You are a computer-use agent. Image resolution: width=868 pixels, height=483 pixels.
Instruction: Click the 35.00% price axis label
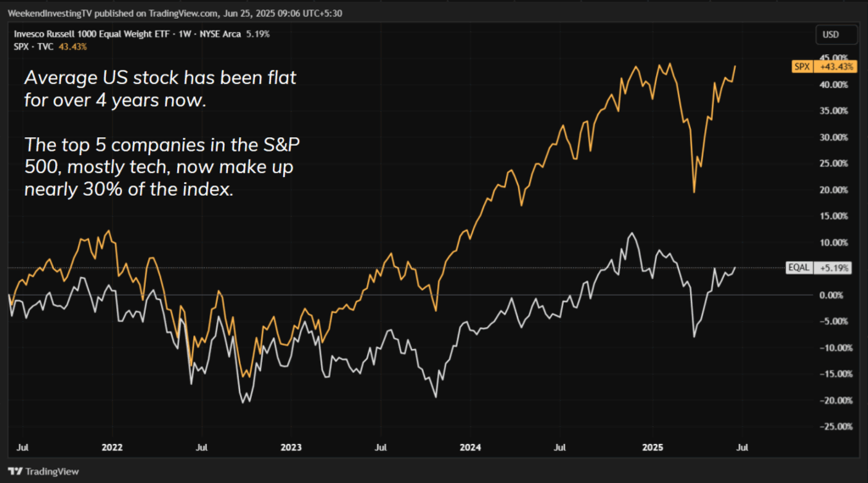click(x=834, y=111)
